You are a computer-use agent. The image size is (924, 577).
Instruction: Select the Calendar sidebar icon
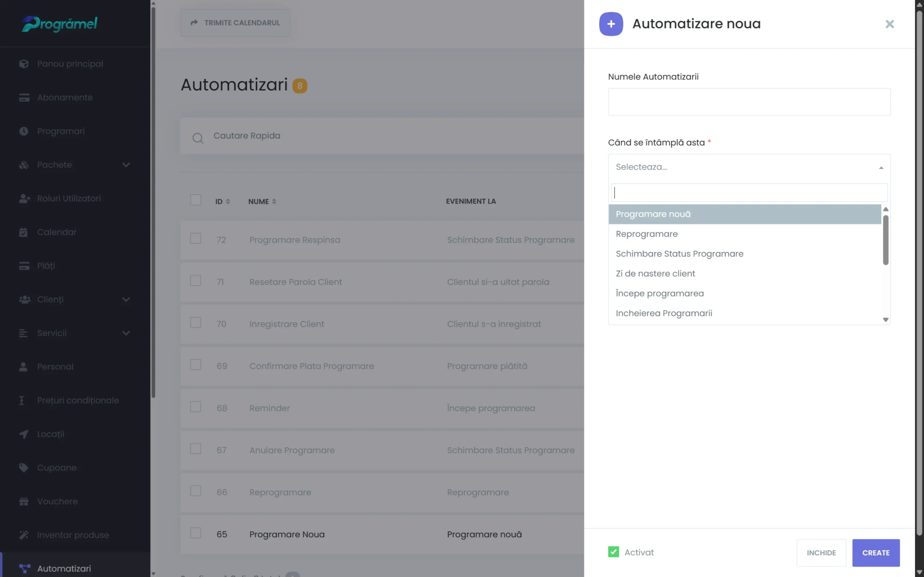pyautogui.click(x=24, y=232)
